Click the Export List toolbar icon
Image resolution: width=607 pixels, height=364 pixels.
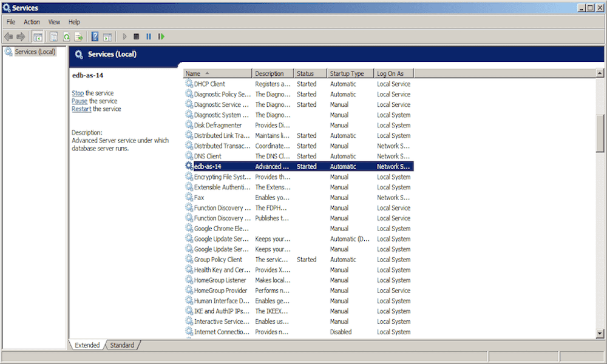79,36
